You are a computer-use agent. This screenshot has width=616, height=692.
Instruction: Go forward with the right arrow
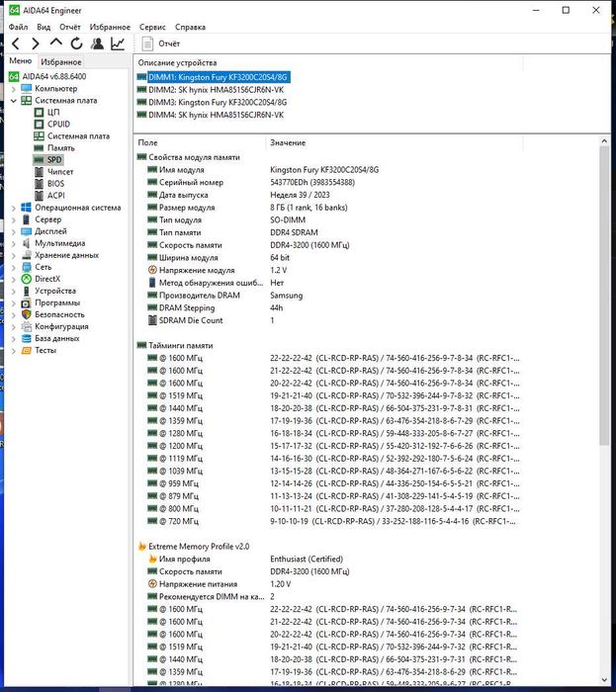(36, 43)
